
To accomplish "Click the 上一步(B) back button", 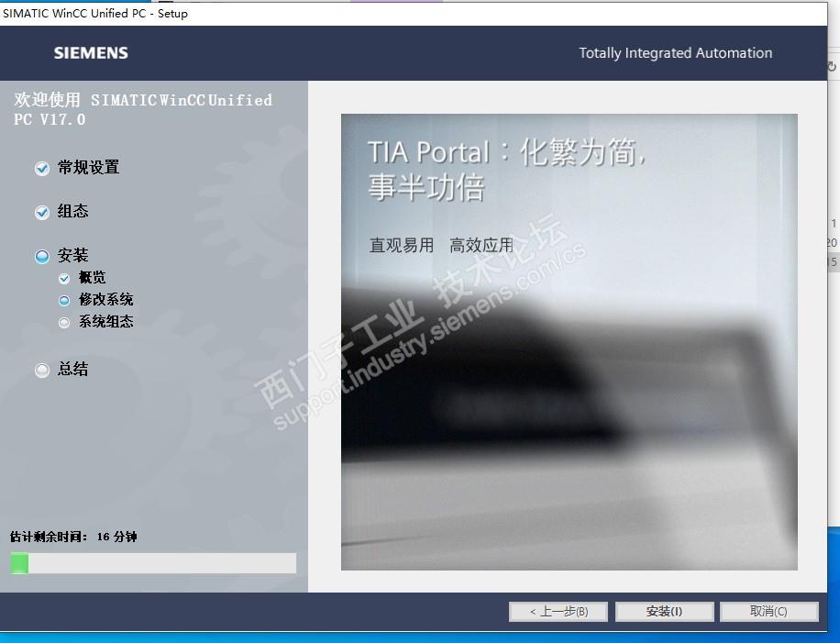I will click(x=558, y=612).
